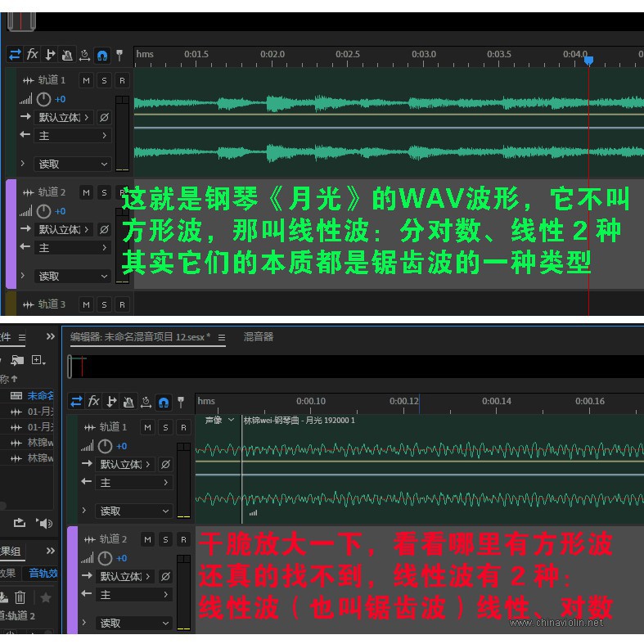This screenshot has height=644, width=644.
Task: Toggle inputs/outputs icon in lower editor toolbar
Action: coord(76,402)
